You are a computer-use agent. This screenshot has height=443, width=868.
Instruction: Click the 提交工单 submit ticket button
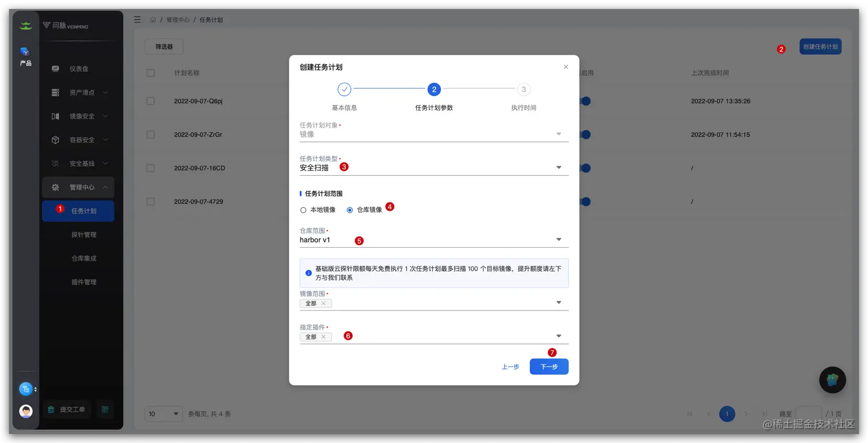[x=67, y=409]
